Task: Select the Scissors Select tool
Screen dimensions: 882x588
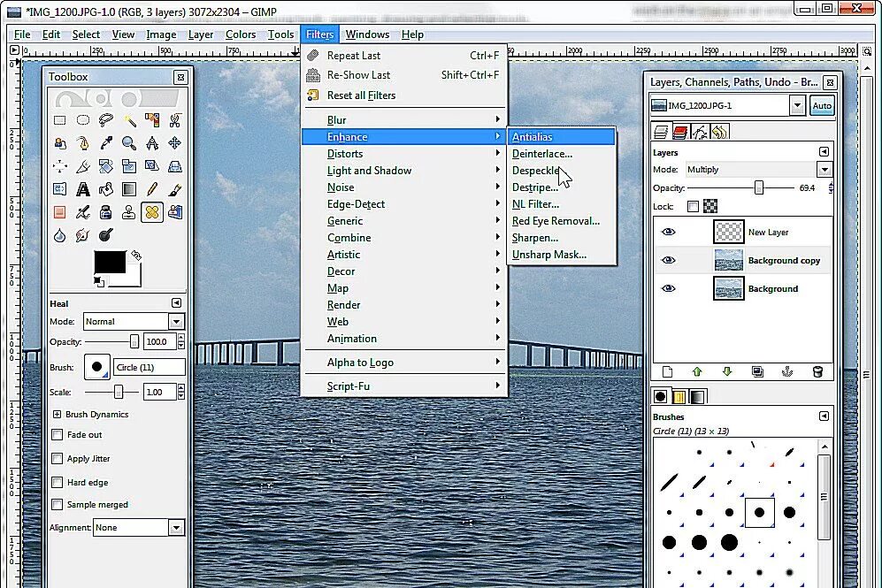Action: click(x=175, y=120)
